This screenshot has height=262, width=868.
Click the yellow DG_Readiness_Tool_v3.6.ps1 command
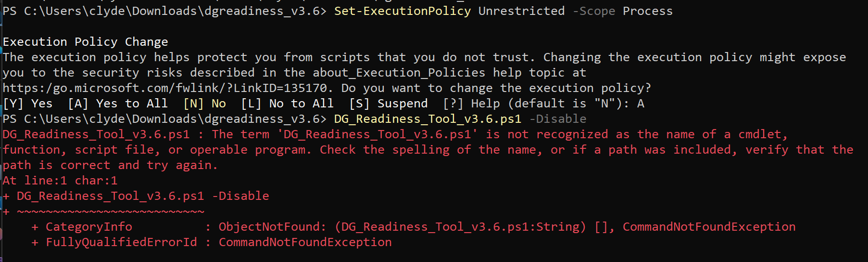428,119
